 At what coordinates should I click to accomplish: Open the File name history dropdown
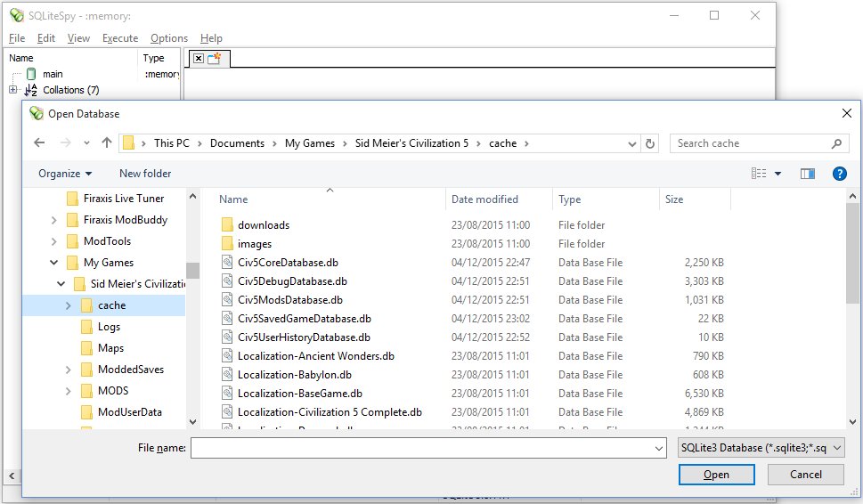pyautogui.click(x=659, y=449)
